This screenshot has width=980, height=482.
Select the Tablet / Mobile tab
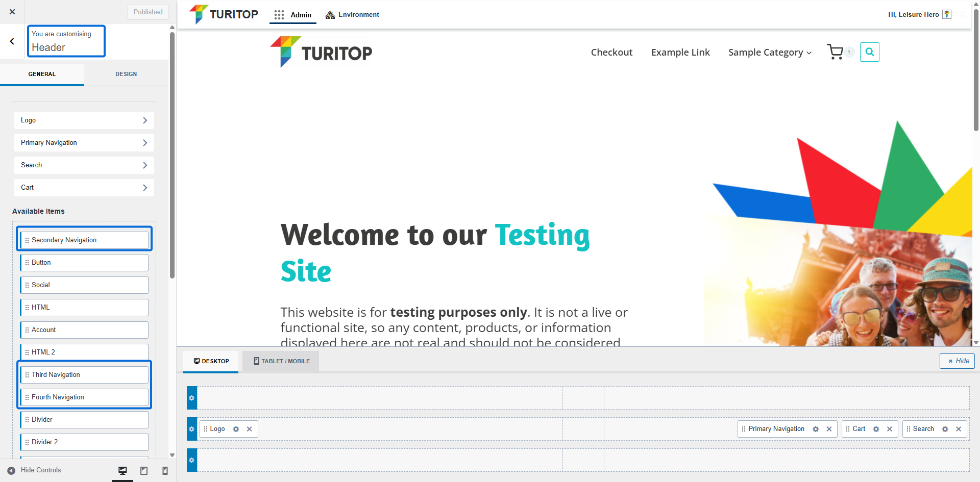click(281, 361)
